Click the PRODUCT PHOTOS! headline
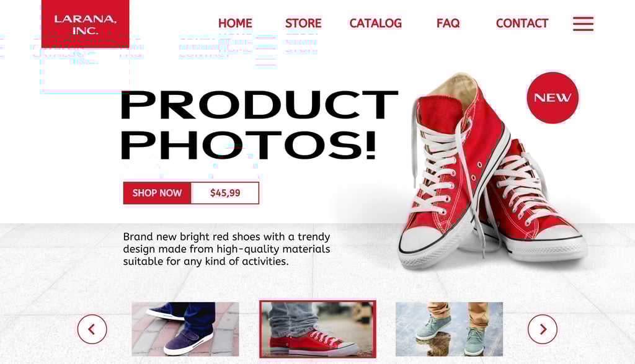 point(259,125)
